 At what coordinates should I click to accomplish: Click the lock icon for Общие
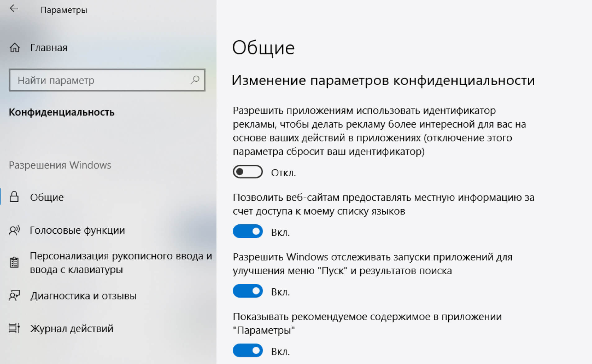14,197
